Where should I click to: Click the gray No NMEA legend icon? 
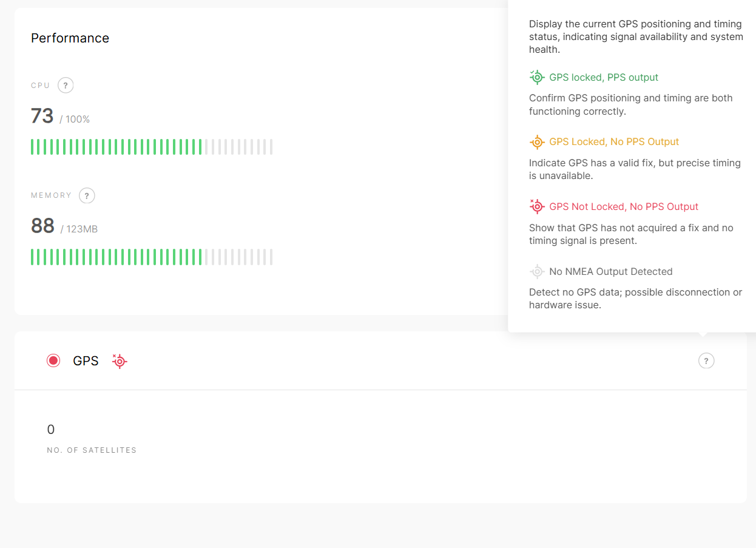(537, 271)
